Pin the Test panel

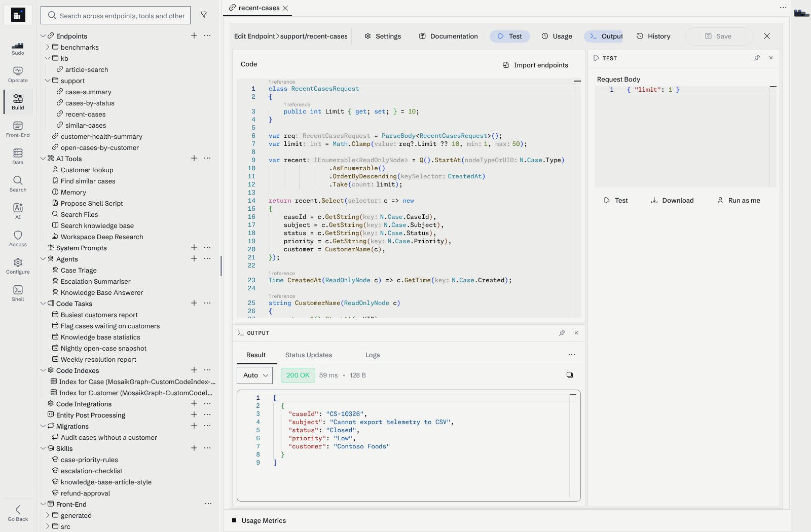pos(757,58)
